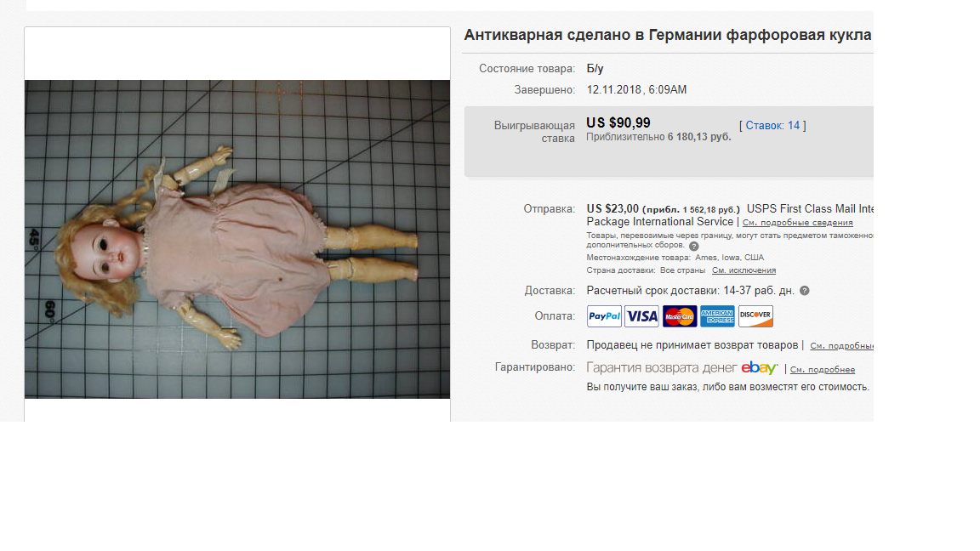The height and width of the screenshot is (551, 980).
Task: Click the PayPal payment icon
Action: pos(604,316)
